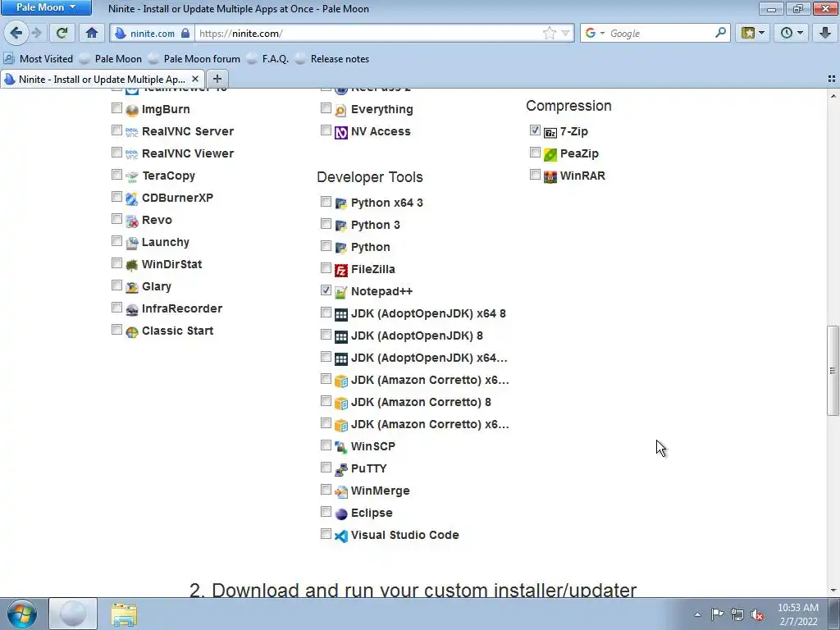Viewport: 840px width, 630px height.
Task: Click into the Google search field
Action: [x=660, y=33]
